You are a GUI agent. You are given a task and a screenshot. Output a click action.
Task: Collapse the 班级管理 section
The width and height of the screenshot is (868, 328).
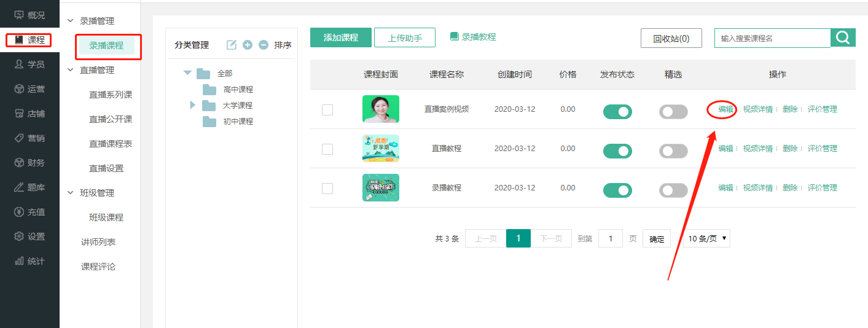70,193
